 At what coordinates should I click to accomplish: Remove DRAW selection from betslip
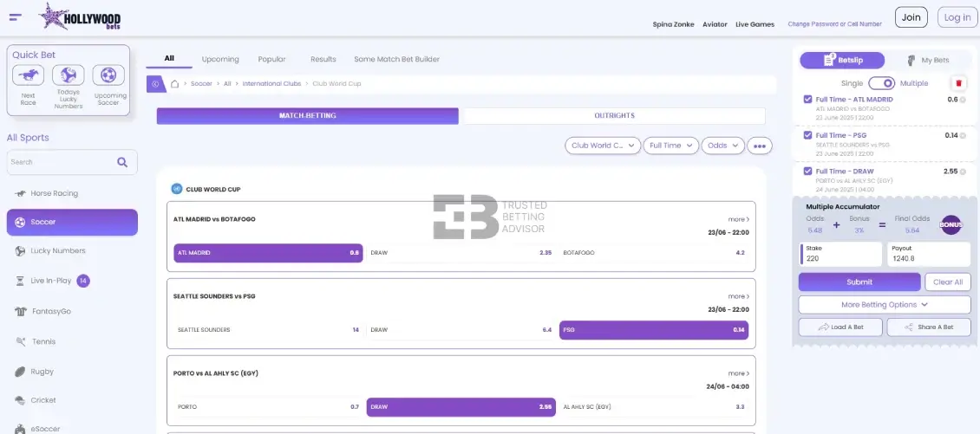point(963,172)
